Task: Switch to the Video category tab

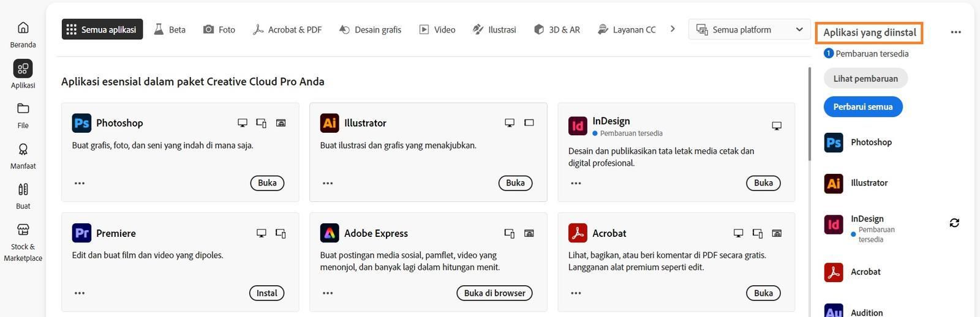Action: tap(437, 29)
